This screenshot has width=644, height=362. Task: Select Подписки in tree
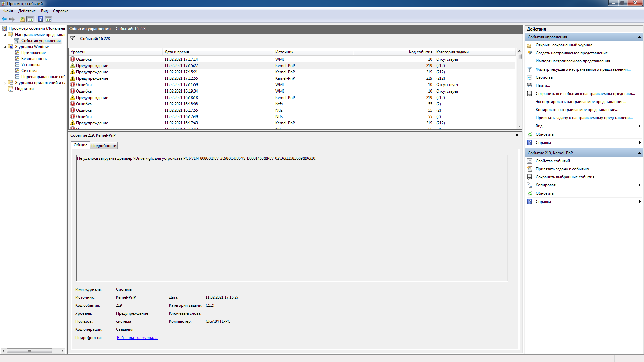24,89
